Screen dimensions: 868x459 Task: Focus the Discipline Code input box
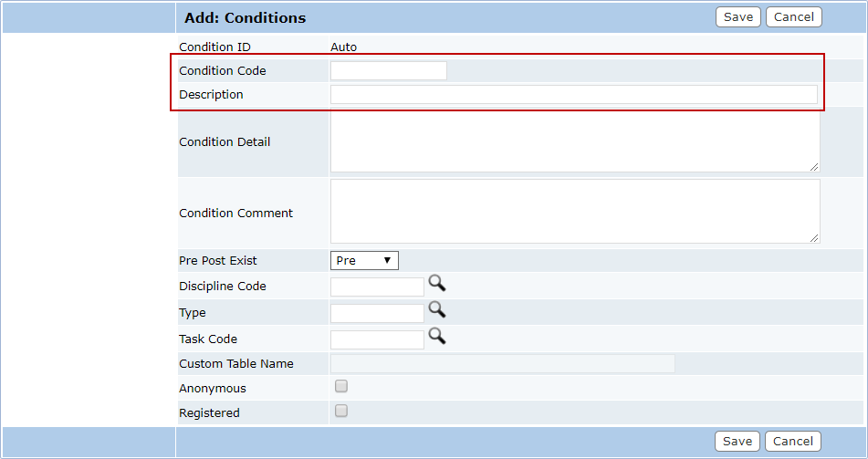click(377, 287)
